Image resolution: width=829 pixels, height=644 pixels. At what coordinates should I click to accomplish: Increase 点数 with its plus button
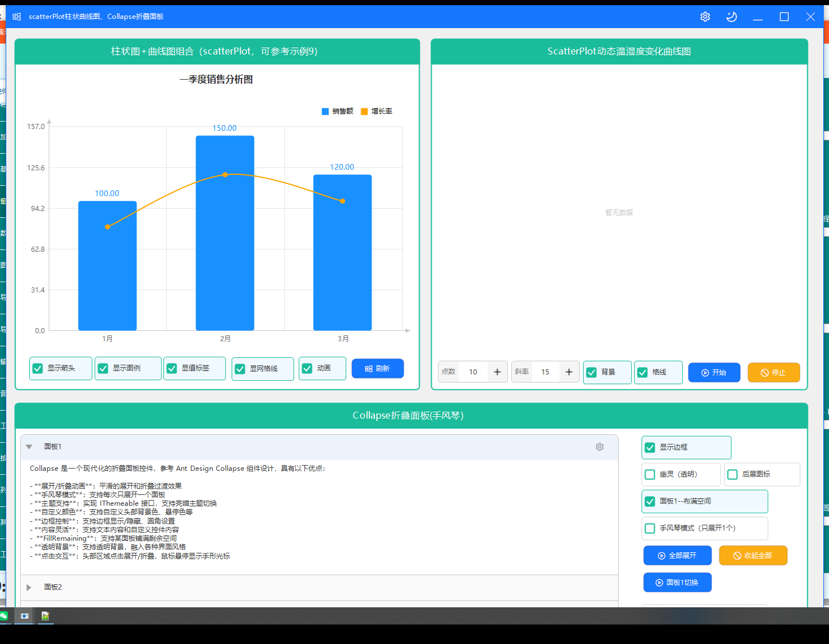[497, 372]
